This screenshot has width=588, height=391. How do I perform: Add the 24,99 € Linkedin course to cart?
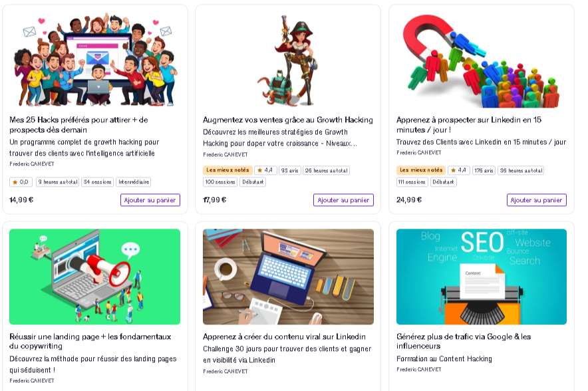click(537, 199)
